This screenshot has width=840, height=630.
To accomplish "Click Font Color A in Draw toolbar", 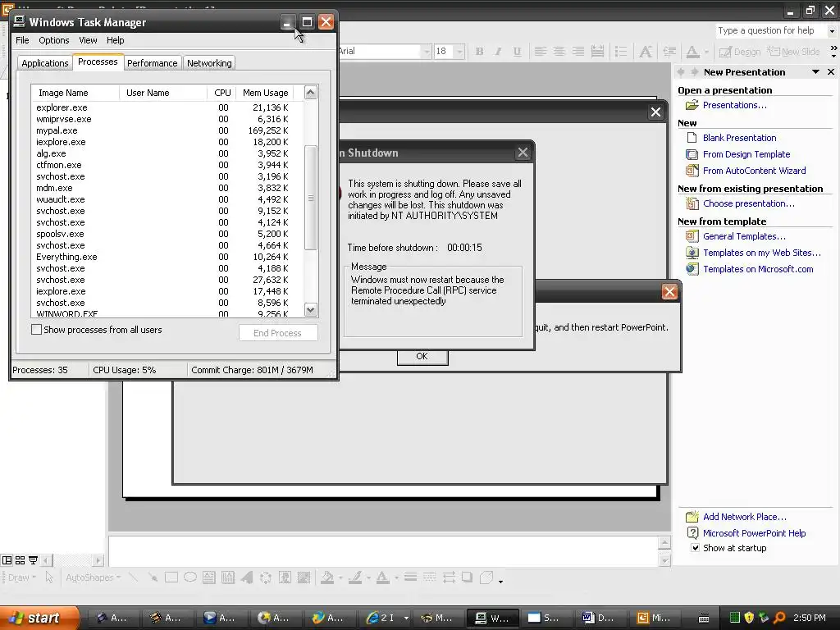I will (x=382, y=577).
